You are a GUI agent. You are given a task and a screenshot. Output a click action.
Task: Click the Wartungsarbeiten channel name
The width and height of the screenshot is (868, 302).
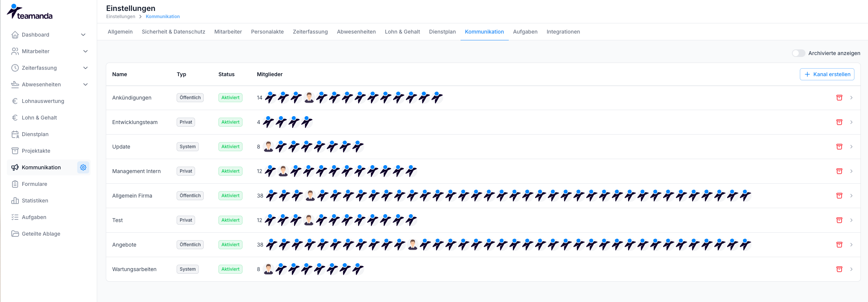pos(134,269)
